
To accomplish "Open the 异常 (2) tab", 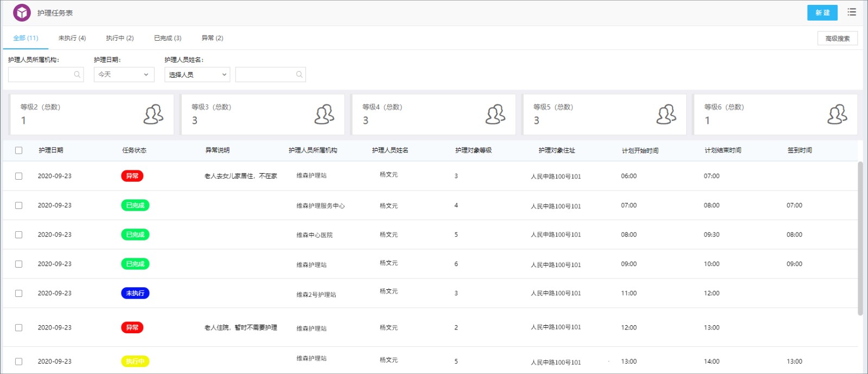I will pyautogui.click(x=212, y=38).
